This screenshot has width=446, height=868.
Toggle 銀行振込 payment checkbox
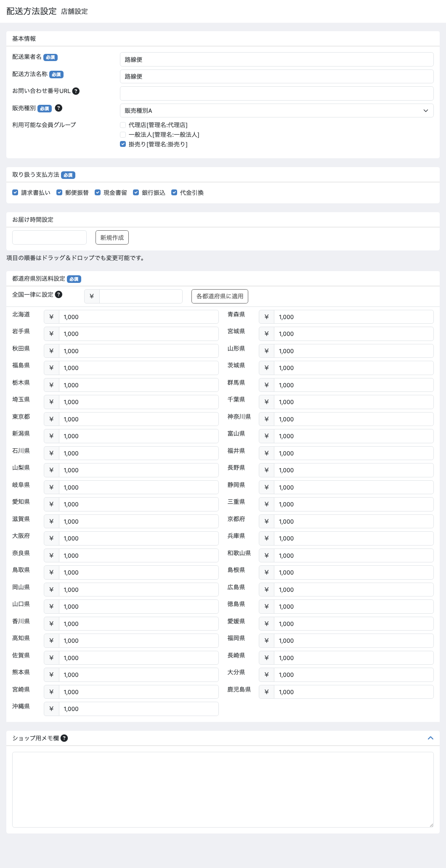coord(136,192)
